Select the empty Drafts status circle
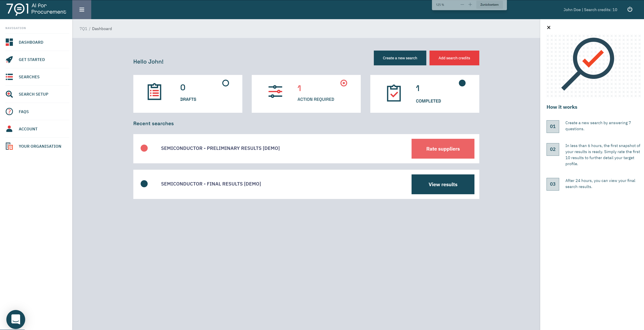644x330 pixels. (226, 83)
